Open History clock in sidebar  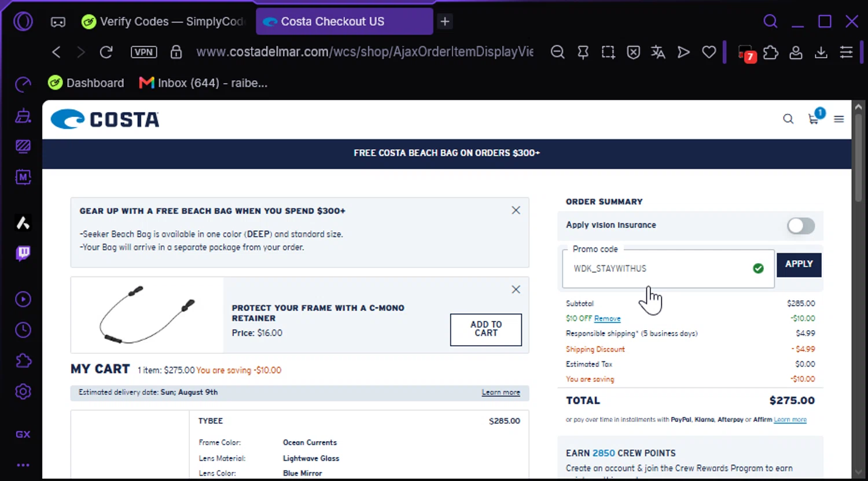(23, 330)
